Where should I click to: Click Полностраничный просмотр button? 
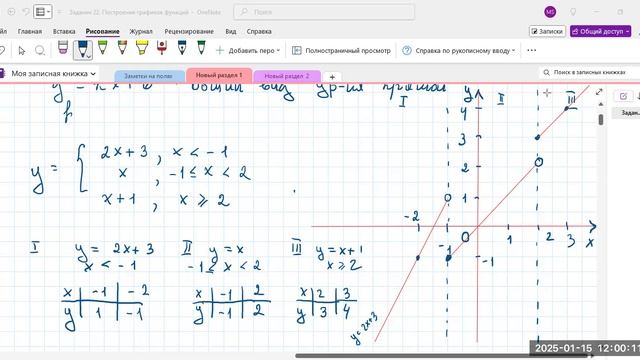coord(341,51)
